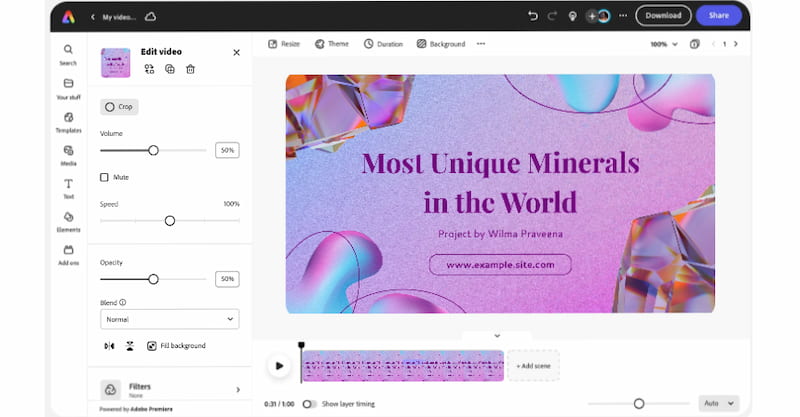Flip the video vertically
800x417 pixels.
tap(130, 346)
